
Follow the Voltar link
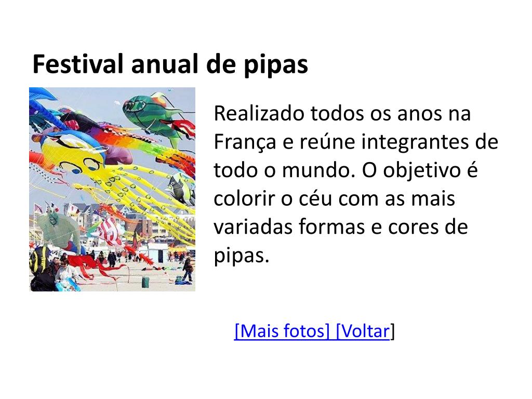pyautogui.click(x=363, y=331)
